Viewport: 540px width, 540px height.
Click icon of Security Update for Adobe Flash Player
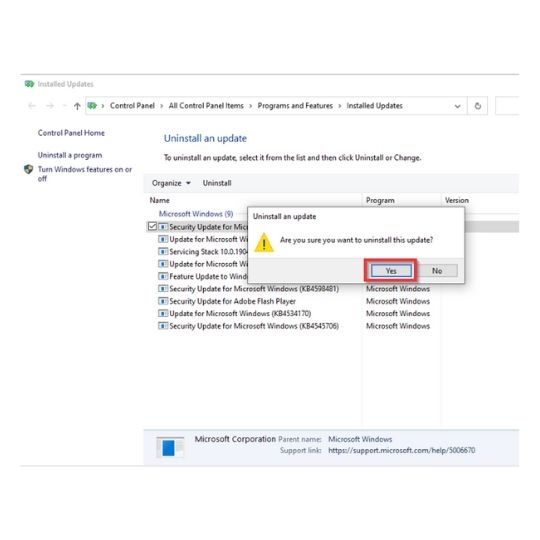coord(163,301)
